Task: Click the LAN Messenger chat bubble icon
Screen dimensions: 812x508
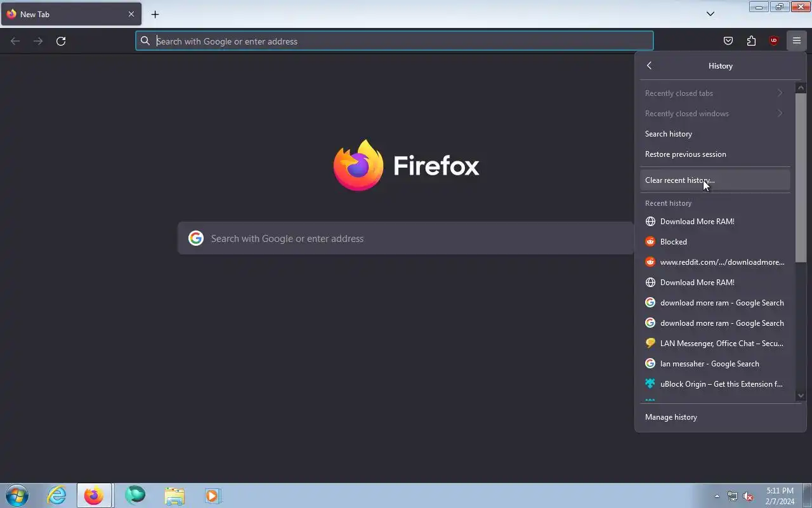Action: 650,344
